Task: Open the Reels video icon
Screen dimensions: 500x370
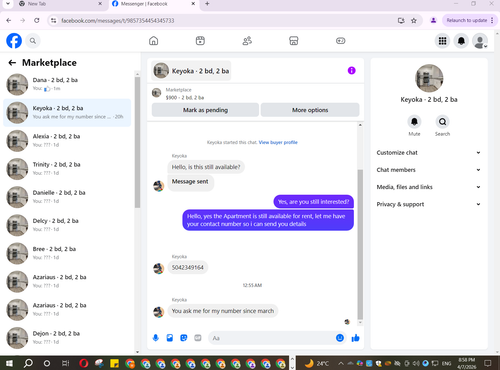Action: click(x=200, y=41)
